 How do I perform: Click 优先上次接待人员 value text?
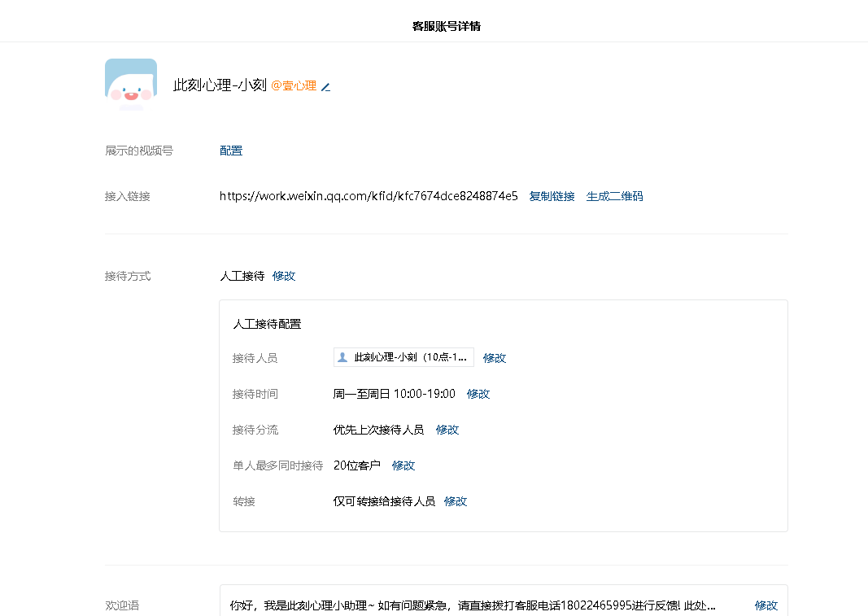point(378,430)
